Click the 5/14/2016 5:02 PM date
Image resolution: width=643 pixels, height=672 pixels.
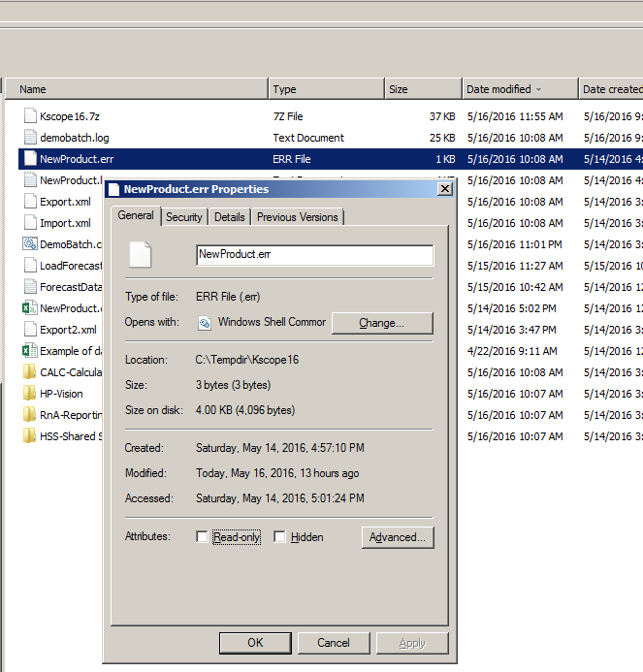click(512, 308)
